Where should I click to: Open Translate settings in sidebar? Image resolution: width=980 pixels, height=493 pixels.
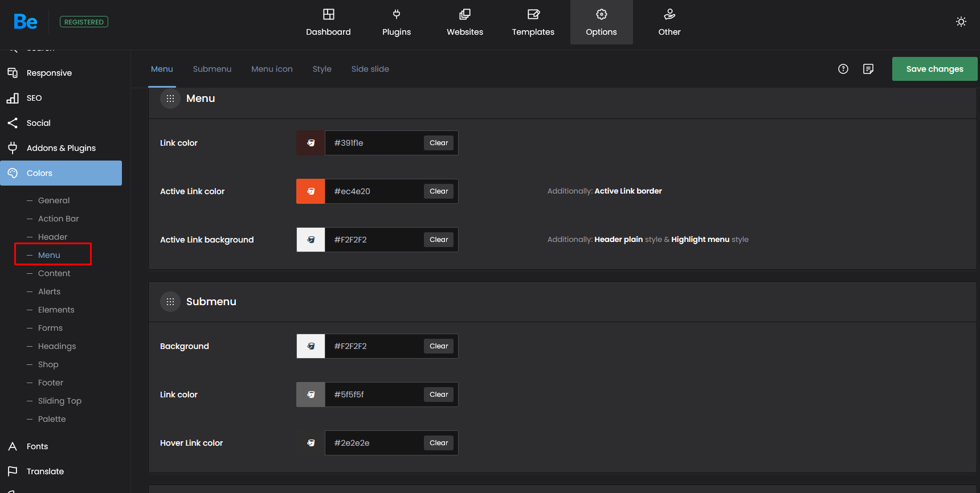click(x=61, y=471)
